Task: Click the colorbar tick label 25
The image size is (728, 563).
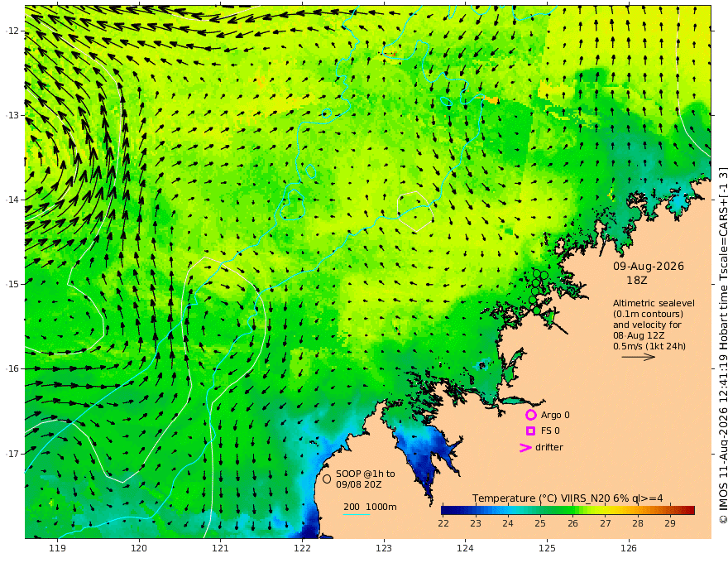Action: pos(540,523)
